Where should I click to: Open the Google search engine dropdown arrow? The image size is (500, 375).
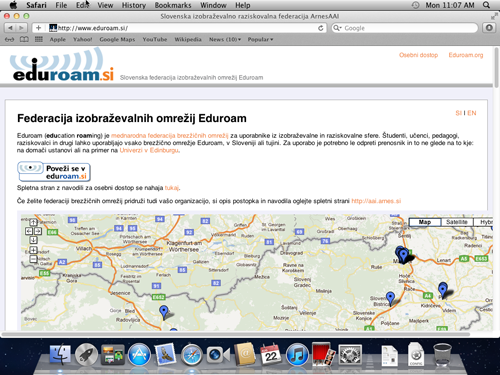tap(337, 28)
